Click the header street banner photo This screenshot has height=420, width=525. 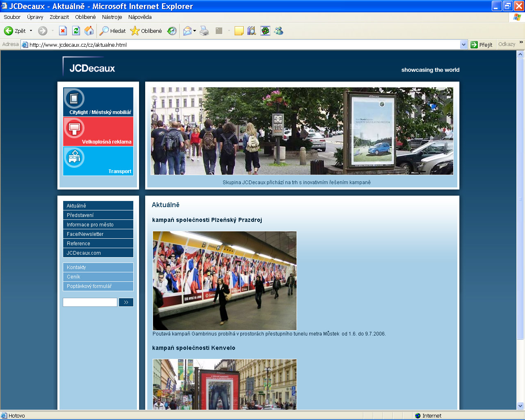coord(302,131)
